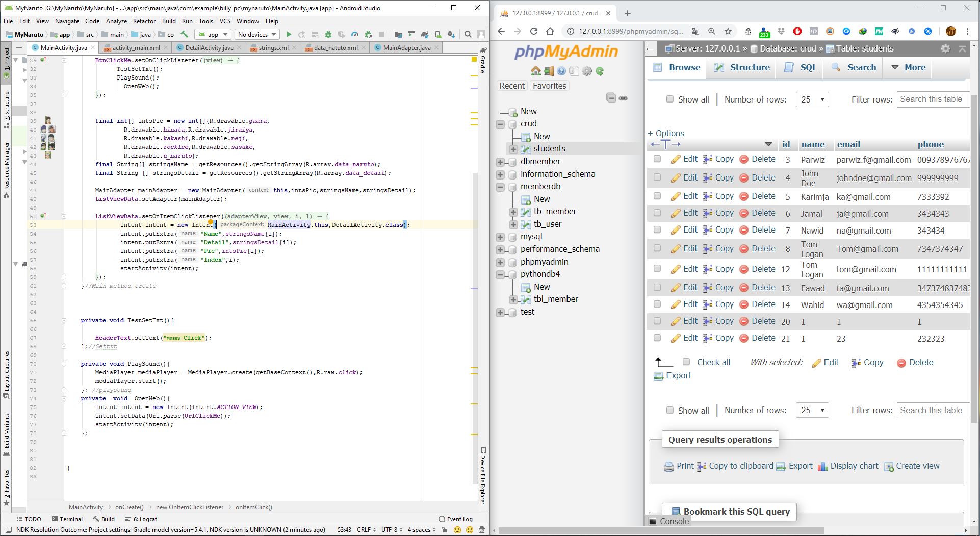This screenshot has width=980, height=536.
Task: Click the Debug app bug icon
Action: click(x=328, y=35)
